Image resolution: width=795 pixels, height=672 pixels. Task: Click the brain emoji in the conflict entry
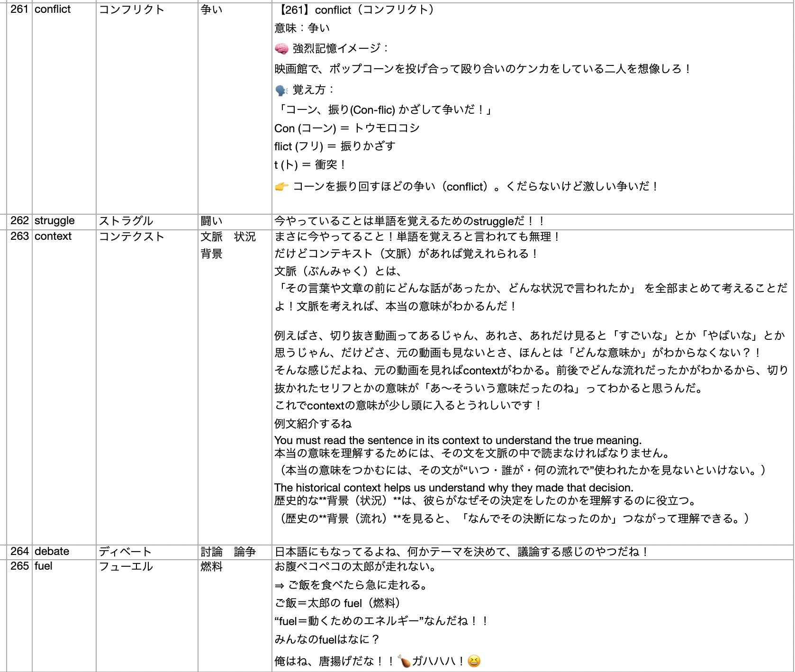(x=281, y=49)
